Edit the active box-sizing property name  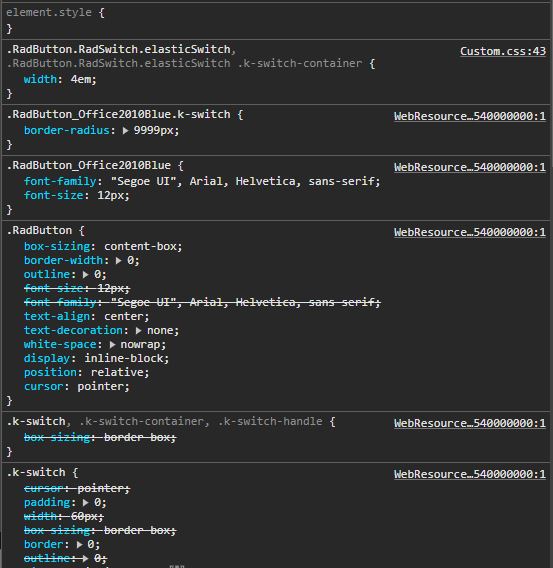(57, 246)
